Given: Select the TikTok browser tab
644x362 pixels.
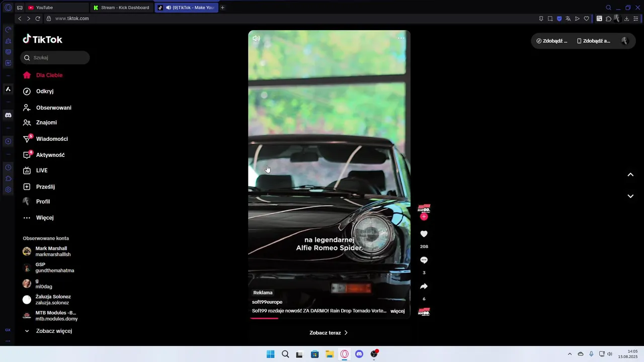Looking at the screenshot, I should pos(186,8).
